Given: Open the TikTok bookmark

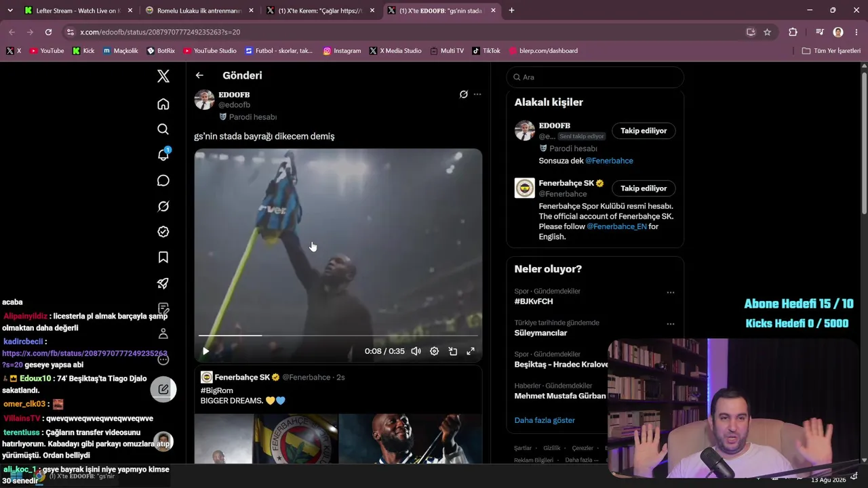Looking at the screenshot, I should pos(486,51).
